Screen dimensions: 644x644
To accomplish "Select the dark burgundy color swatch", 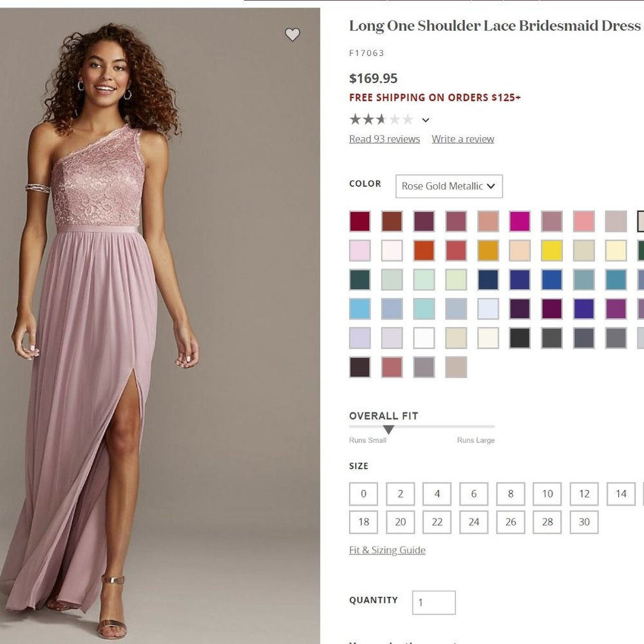I will tap(360, 221).
